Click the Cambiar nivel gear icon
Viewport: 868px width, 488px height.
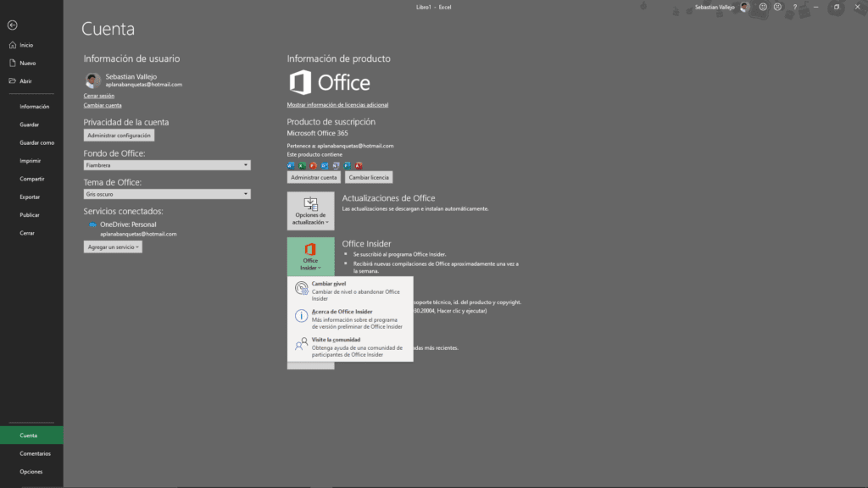pos(301,288)
